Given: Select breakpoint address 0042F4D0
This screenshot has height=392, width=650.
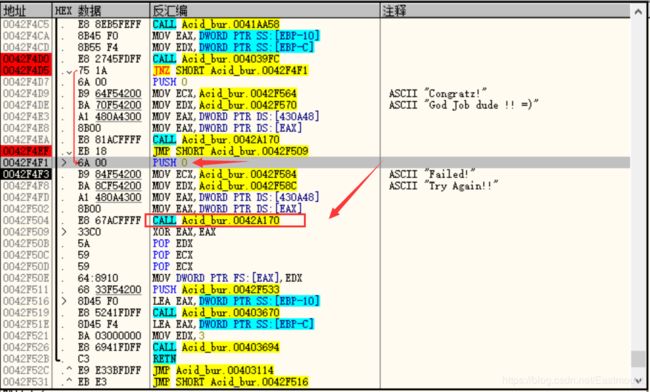Looking at the screenshot, I should click(27, 59).
